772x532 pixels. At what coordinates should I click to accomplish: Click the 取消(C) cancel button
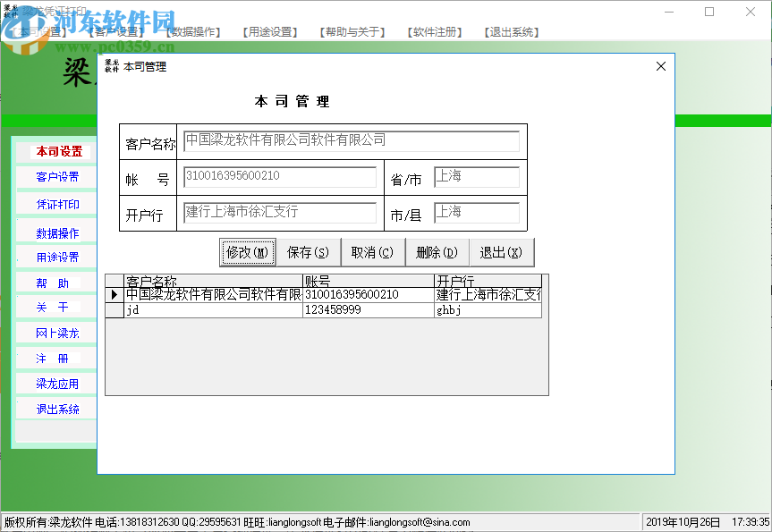click(373, 252)
